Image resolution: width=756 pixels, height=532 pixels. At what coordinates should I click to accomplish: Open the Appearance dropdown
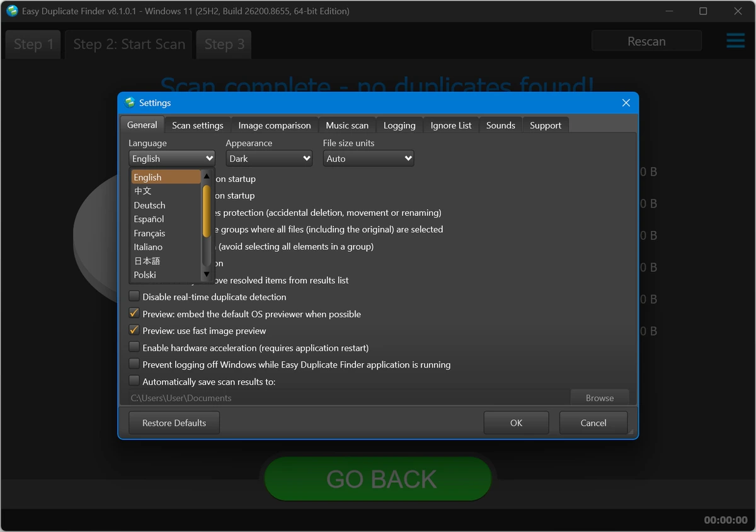click(269, 159)
